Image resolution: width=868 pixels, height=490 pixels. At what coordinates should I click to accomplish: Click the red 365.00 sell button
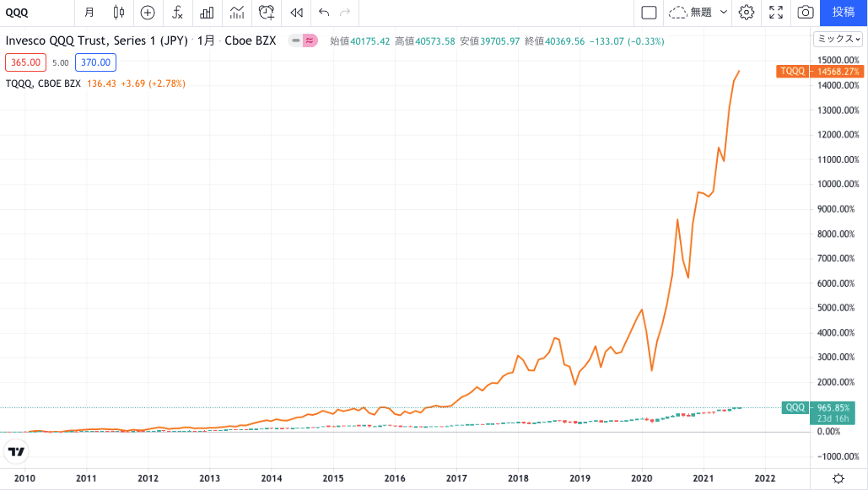25,62
